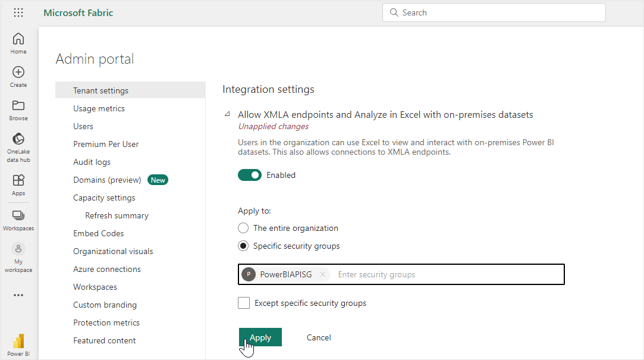Collapse the Allow XMLA endpoints setting
The height and width of the screenshot is (360, 644).
pyautogui.click(x=227, y=114)
